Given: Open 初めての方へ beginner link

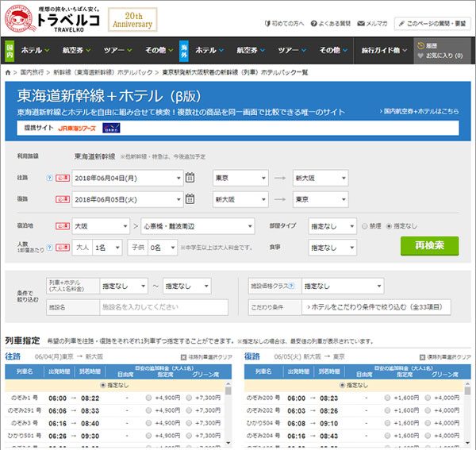Looking at the screenshot, I should click(x=285, y=23).
